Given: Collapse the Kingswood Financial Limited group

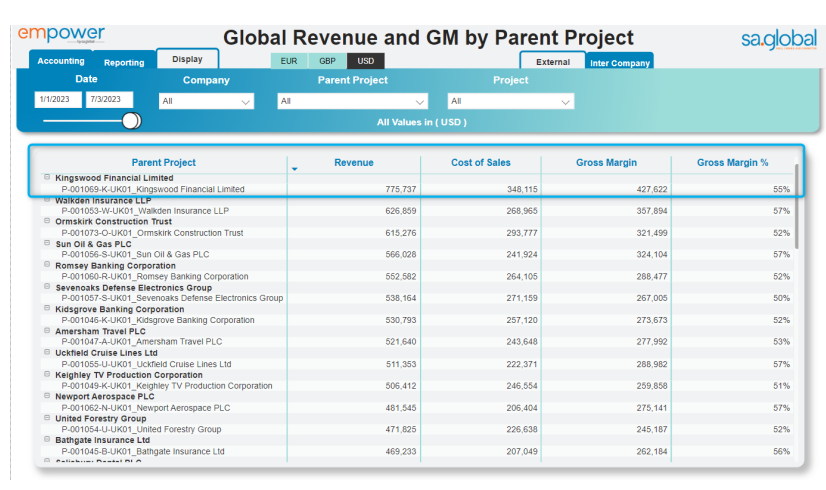Looking at the screenshot, I should coord(47,178).
